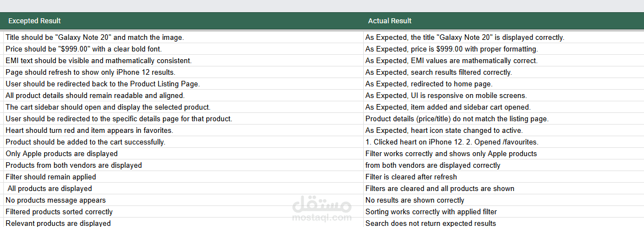Select the "do not match the listing page" cell
Viewport: 644px width, 227px height.
click(457, 119)
